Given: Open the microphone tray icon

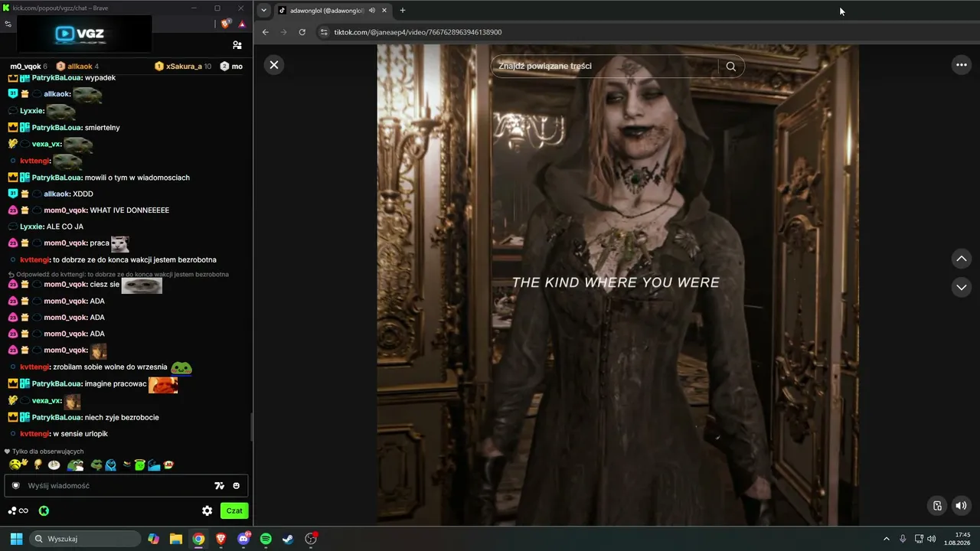Looking at the screenshot, I should [903, 539].
